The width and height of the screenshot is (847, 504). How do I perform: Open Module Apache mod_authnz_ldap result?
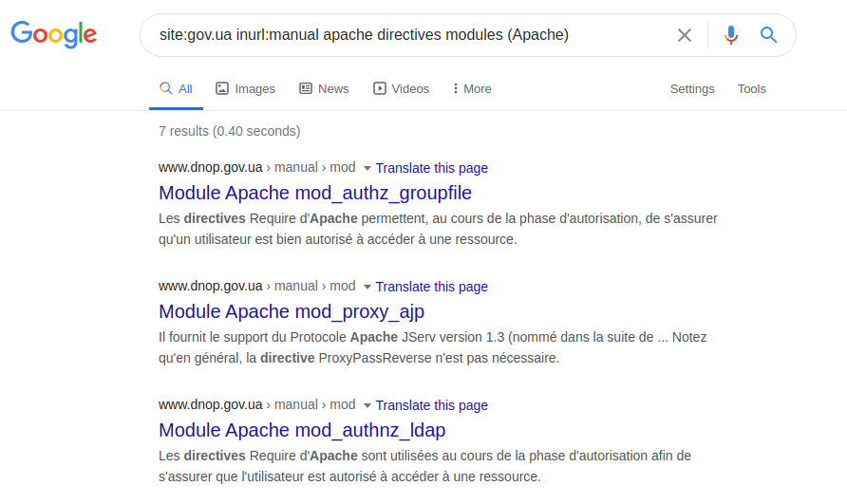pyautogui.click(x=302, y=431)
